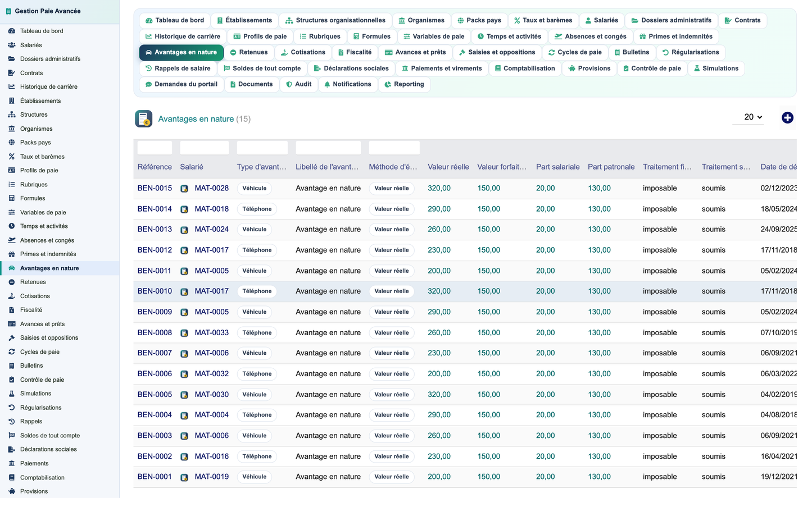
Task: Click Contrats sidebar icon
Action: [x=12, y=73]
